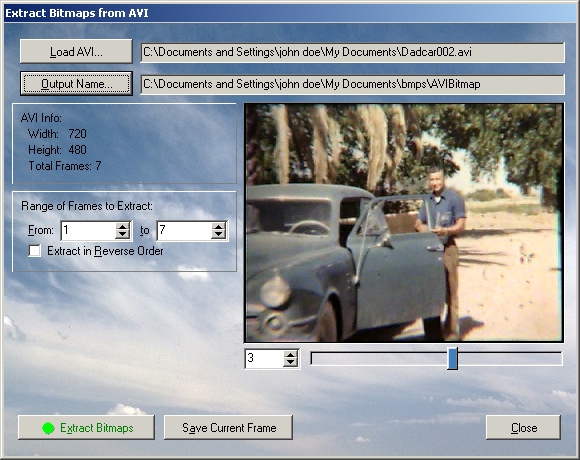Start extraction with Extract Bitmaps button
Screen dimensions: 580x460
(86, 427)
